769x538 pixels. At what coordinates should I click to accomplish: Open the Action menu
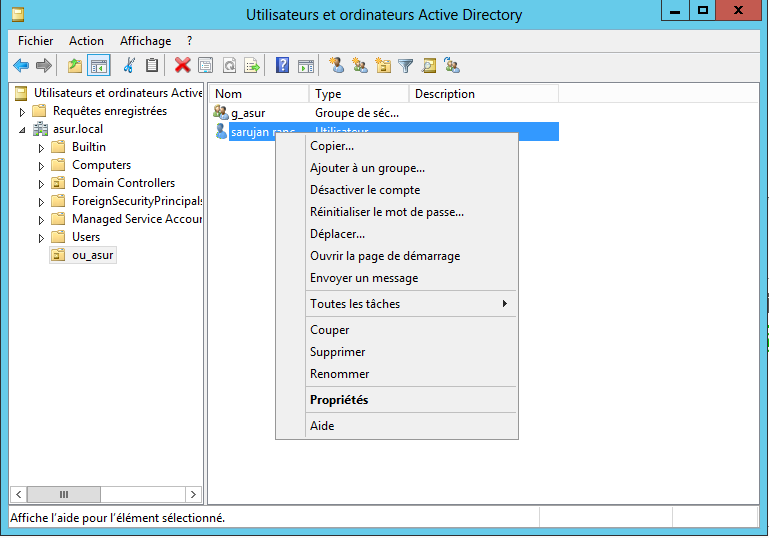point(86,41)
